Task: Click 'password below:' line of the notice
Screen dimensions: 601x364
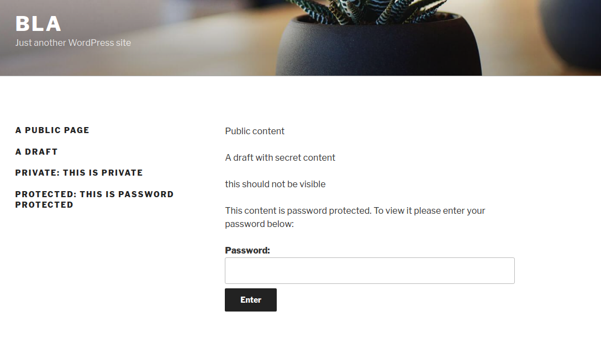Action: (x=259, y=224)
